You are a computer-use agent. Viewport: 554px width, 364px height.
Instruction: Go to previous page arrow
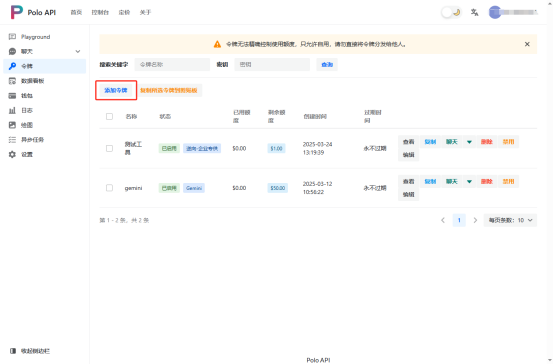pos(443,220)
